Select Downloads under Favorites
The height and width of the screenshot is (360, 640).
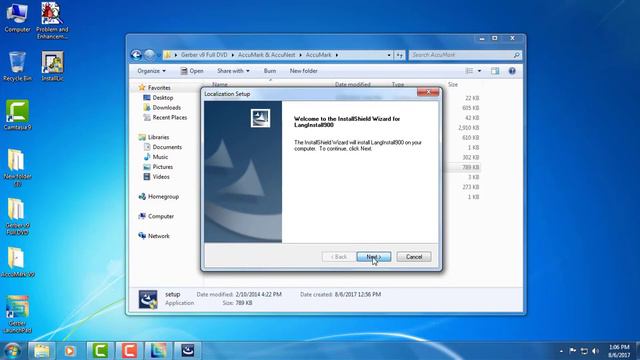point(167,107)
